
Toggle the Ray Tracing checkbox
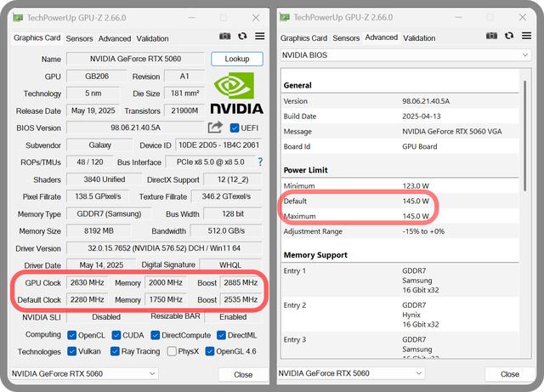click(x=115, y=351)
